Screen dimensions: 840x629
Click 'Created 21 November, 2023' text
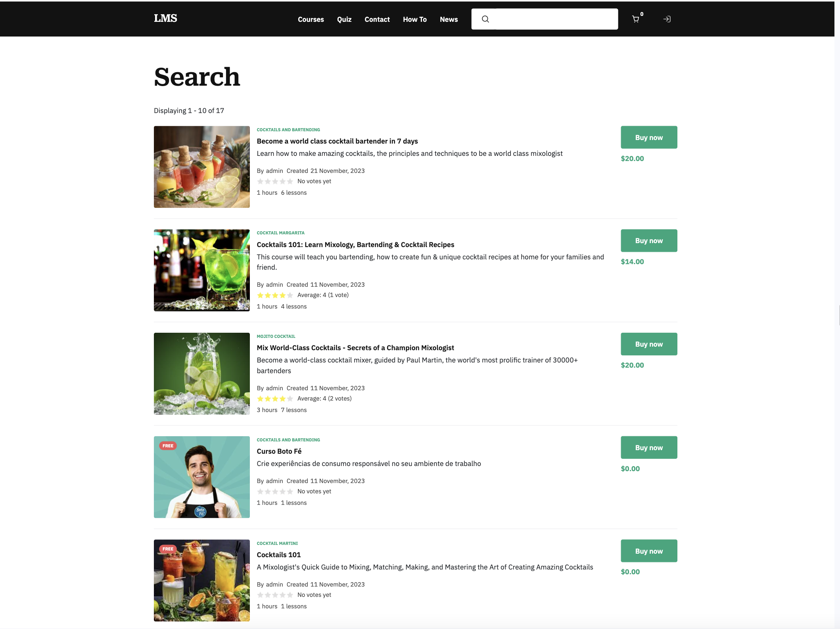tap(326, 171)
